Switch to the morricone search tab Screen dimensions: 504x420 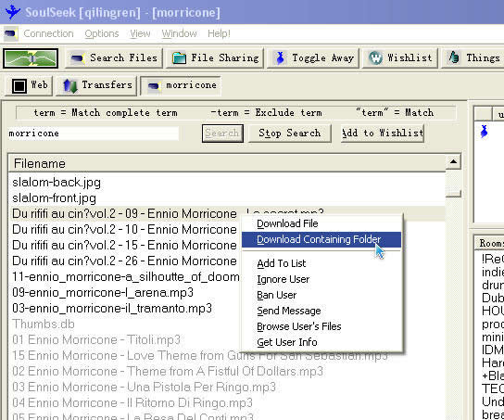click(181, 86)
